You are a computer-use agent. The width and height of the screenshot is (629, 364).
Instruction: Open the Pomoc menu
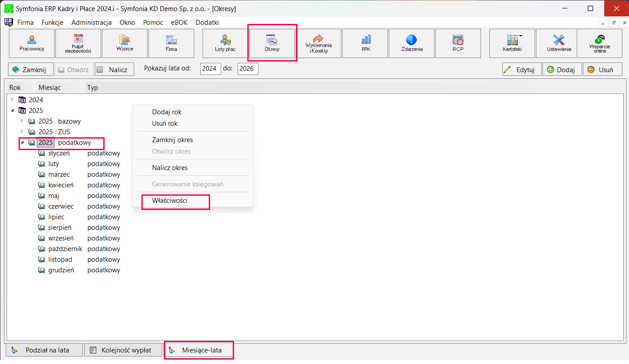(153, 23)
